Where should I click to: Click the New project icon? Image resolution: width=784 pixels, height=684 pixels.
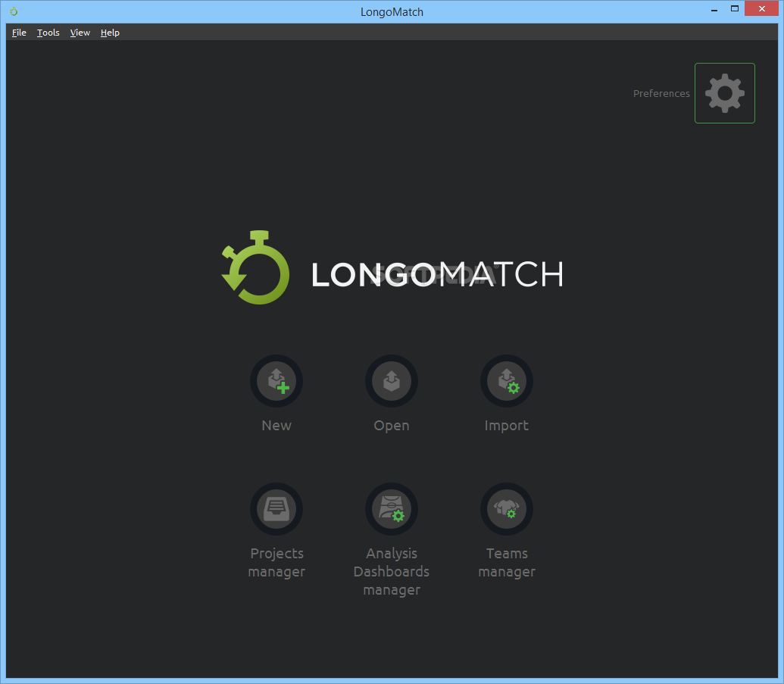click(x=276, y=381)
